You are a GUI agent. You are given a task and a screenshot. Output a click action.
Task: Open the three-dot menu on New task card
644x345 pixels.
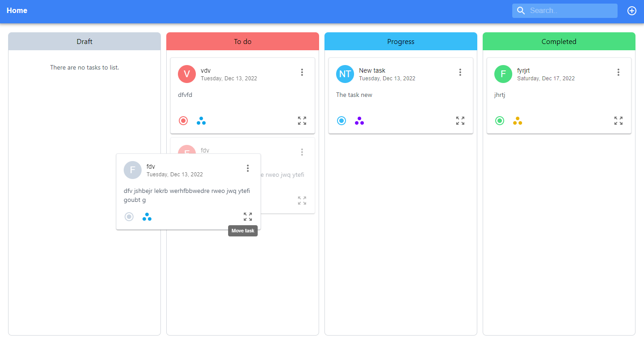tap(460, 72)
